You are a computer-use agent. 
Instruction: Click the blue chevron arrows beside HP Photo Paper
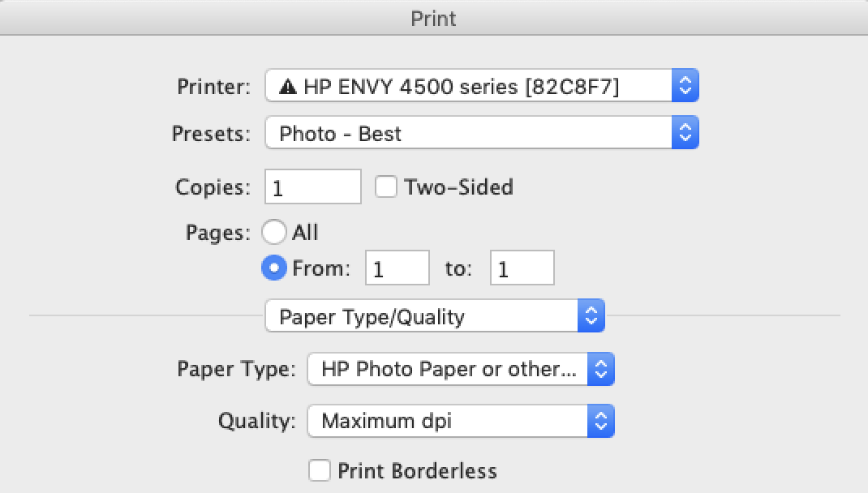[601, 370]
